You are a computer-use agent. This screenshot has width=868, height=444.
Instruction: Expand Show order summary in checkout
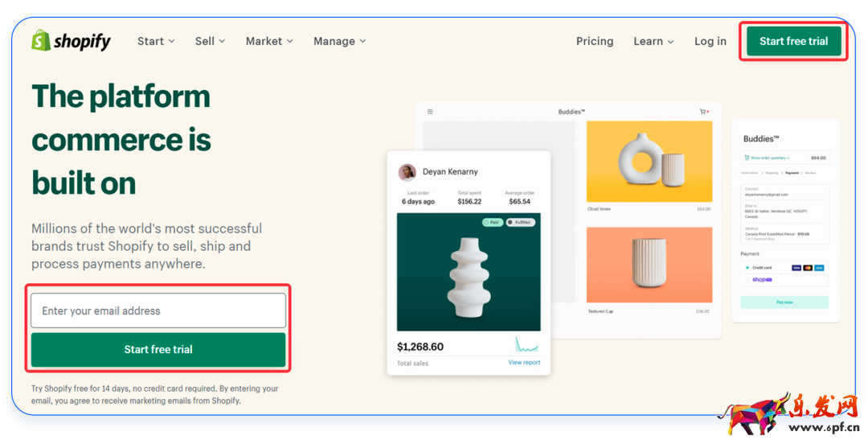pos(770,158)
